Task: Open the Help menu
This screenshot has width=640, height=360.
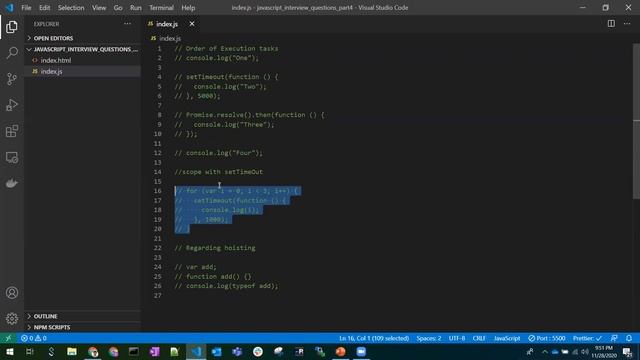Action: [x=188, y=7]
